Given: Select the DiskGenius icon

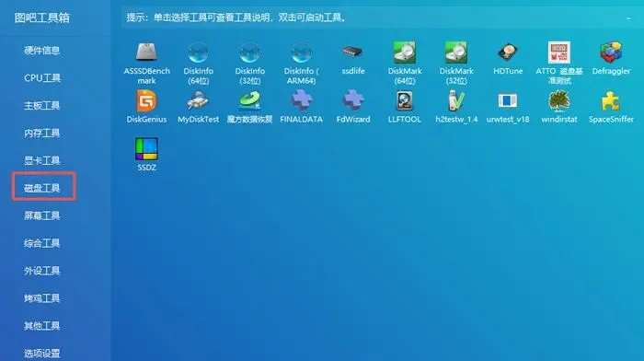Looking at the screenshot, I should (x=146, y=100).
